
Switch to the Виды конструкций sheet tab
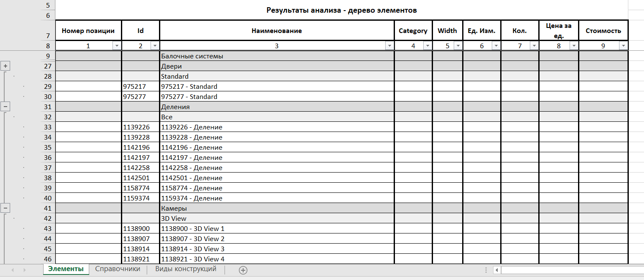pyautogui.click(x=186, y=269)
